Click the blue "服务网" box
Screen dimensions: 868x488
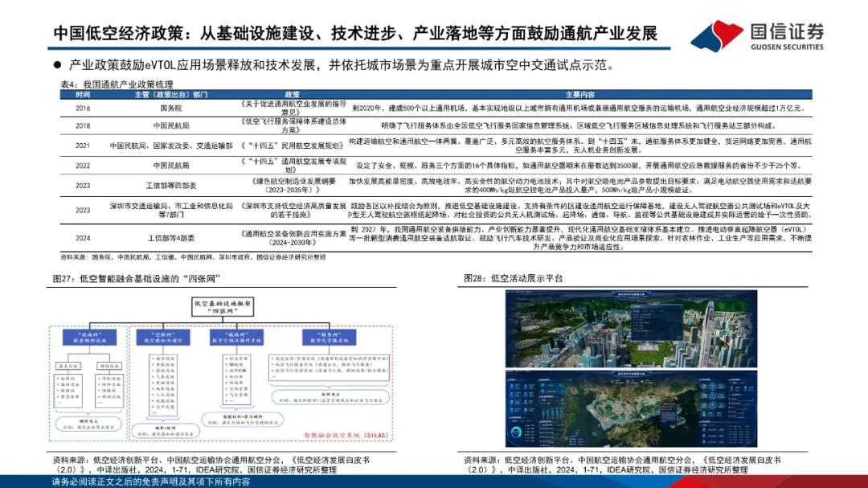coord(330,338)
